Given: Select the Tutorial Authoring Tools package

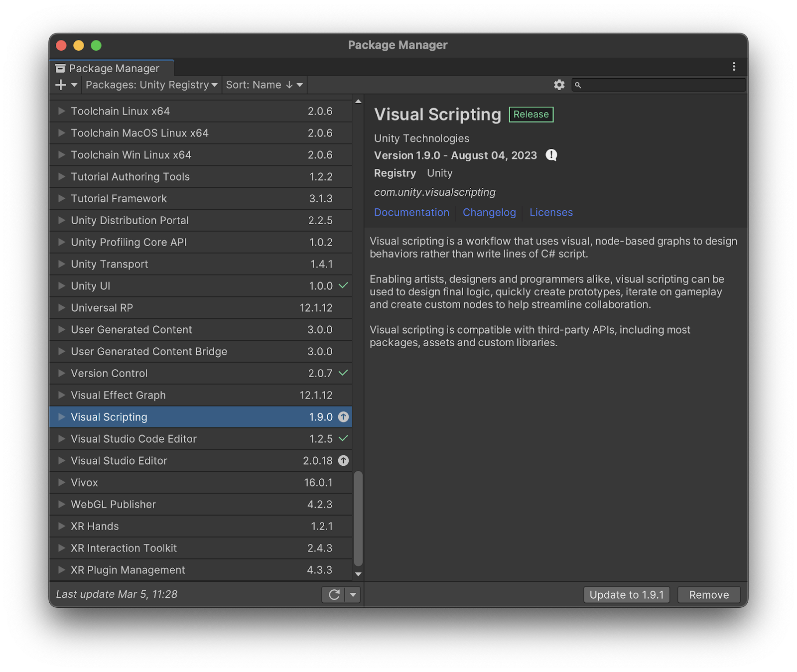Looking at the screenshot, I should pyautogui.click(x=201, y=177).
